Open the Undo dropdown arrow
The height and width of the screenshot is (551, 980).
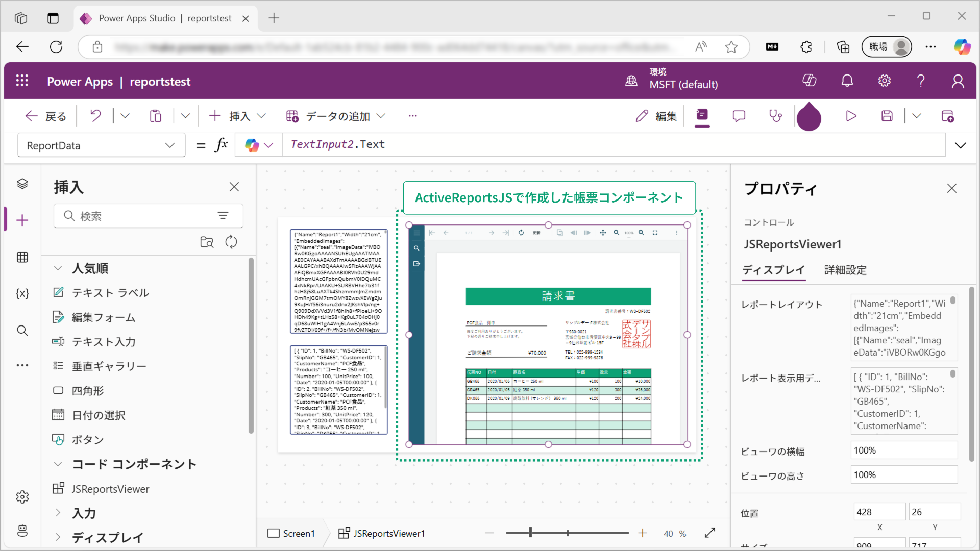(x=125, y=116)
